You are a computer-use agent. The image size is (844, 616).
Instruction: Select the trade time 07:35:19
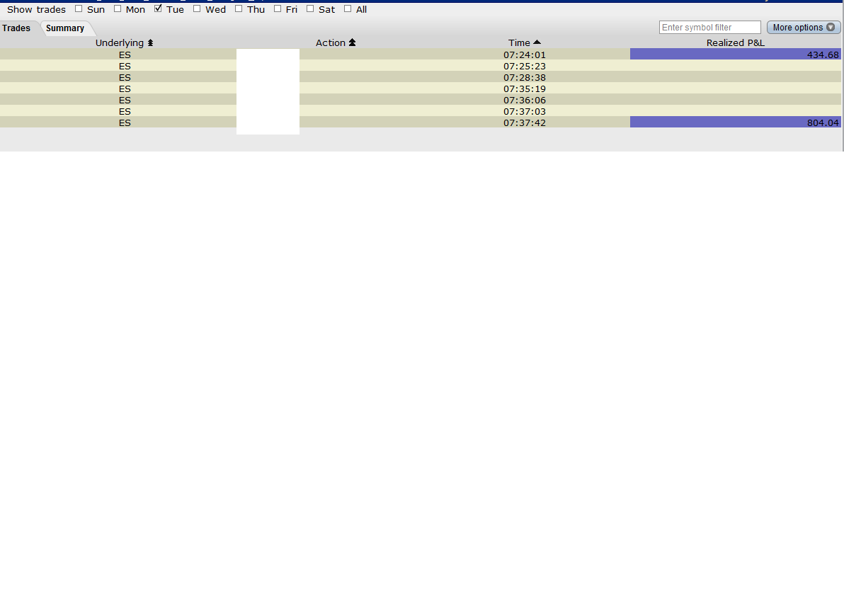pos(525,89)
